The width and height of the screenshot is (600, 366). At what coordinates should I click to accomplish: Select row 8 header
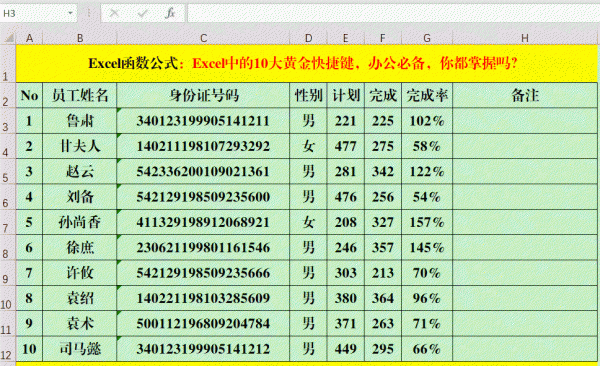click(x=8, y=248)
